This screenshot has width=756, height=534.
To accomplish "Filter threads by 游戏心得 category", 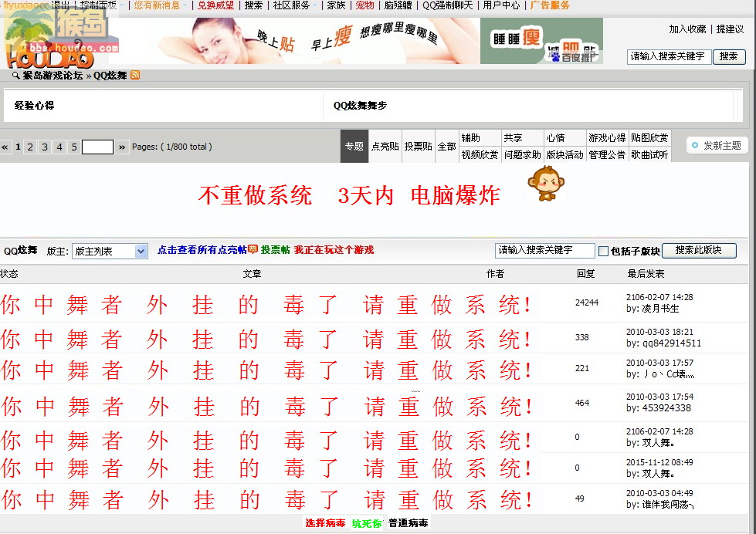I will pyautogui.click(x=607, y=138).
